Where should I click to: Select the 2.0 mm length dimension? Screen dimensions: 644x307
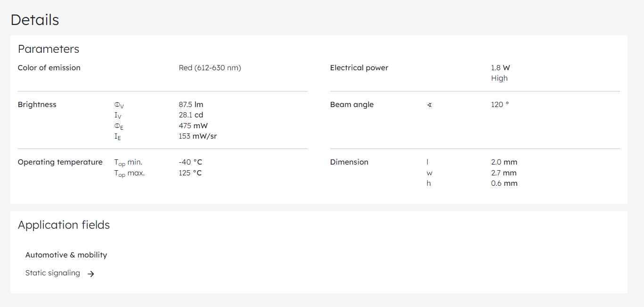click(x=504, y=162)
